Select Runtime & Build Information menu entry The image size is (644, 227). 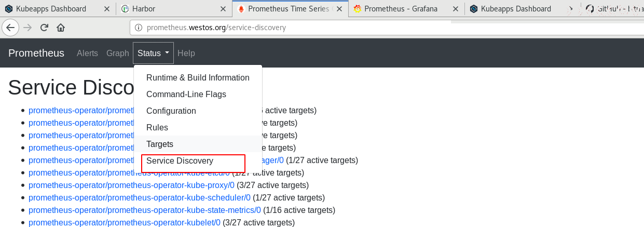[198, 77]
